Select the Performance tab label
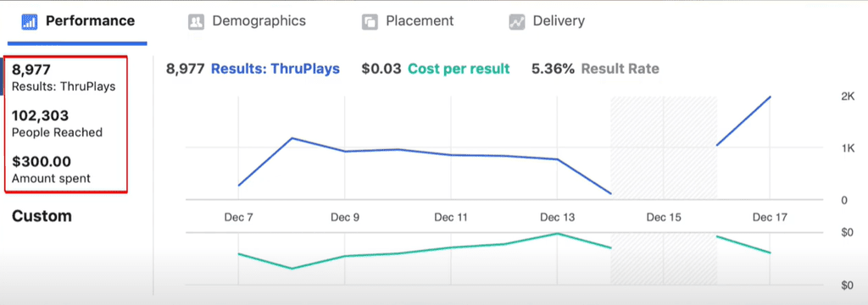Screen dimensions: 868x305 [x=90, y=21]
